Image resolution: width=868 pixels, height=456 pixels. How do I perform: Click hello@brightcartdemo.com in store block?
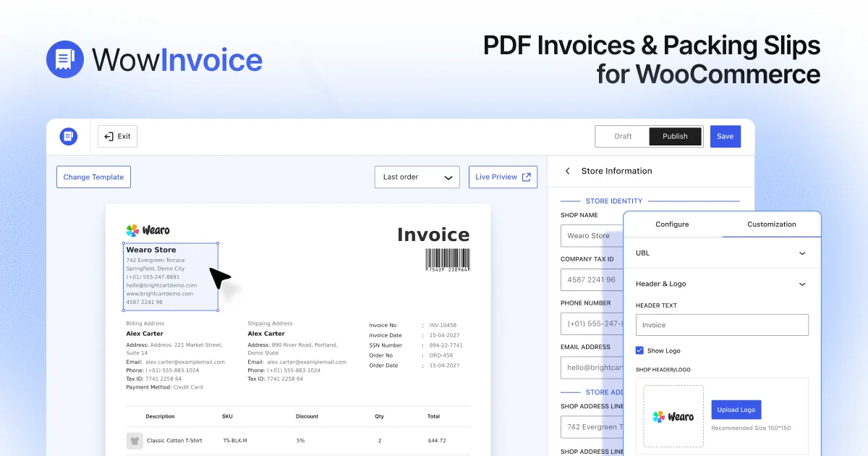pos(161,285)
